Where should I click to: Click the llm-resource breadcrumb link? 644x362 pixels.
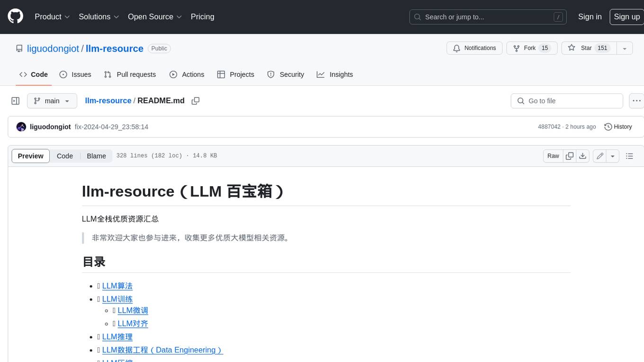point(108,101)
